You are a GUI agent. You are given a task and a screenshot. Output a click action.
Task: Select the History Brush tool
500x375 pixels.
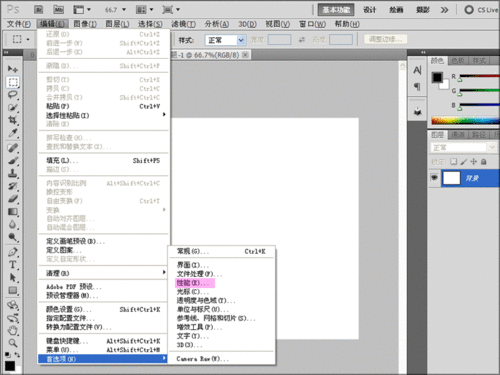13,186
